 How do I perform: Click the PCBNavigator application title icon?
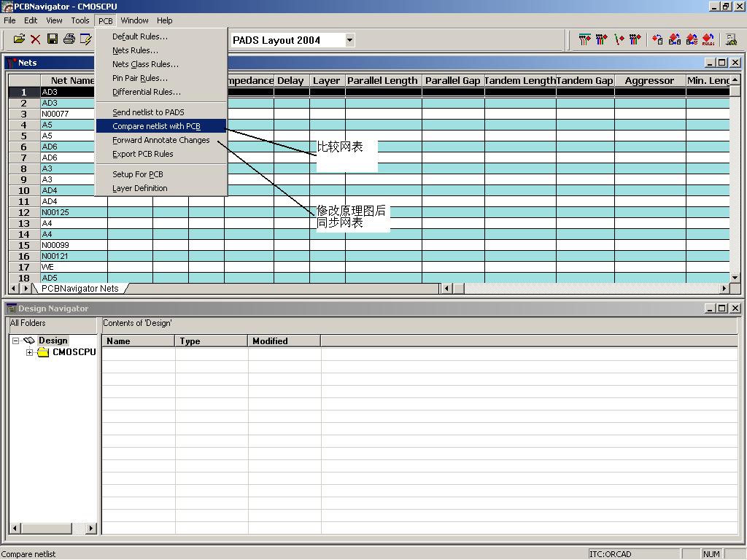click(x=7, y=6)
